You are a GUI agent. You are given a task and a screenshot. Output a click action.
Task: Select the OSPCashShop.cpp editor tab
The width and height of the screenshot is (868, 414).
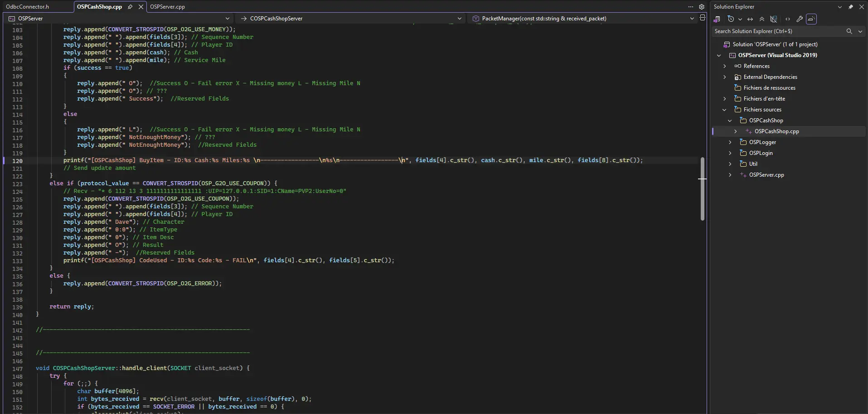pos(99,7)
